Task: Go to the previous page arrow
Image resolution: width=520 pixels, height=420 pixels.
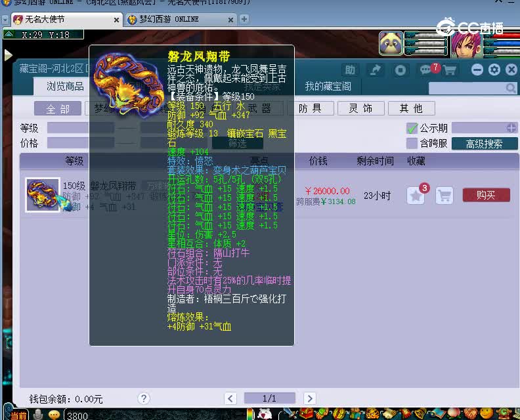Action: tap(230, 398)
